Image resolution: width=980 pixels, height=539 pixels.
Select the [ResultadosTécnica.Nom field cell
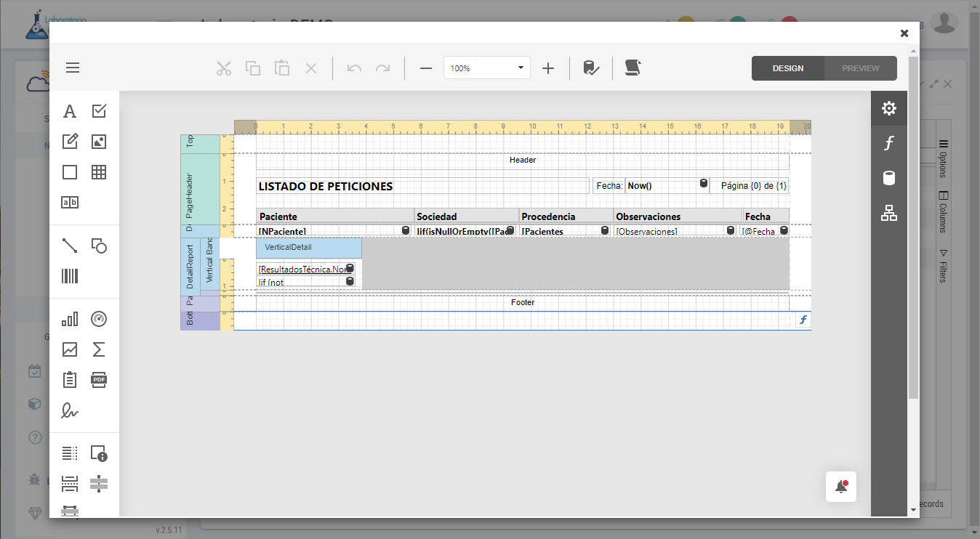[x=306, y=269]
